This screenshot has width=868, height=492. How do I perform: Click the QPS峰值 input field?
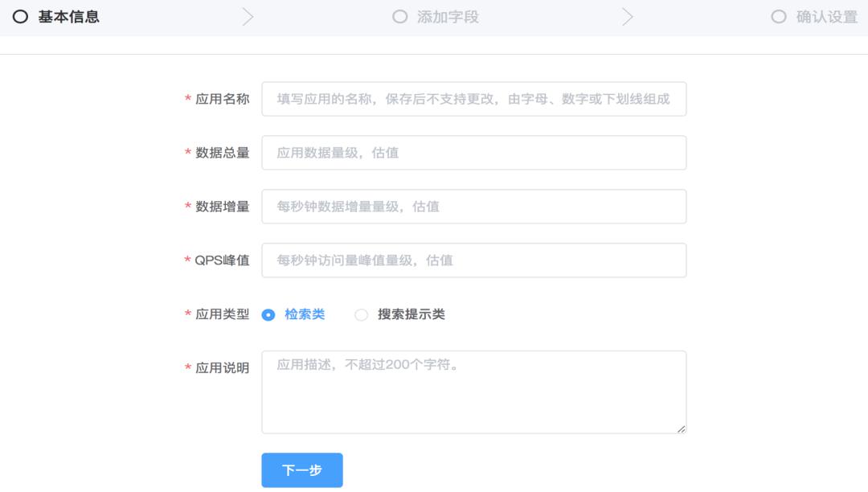coord(473,260)
